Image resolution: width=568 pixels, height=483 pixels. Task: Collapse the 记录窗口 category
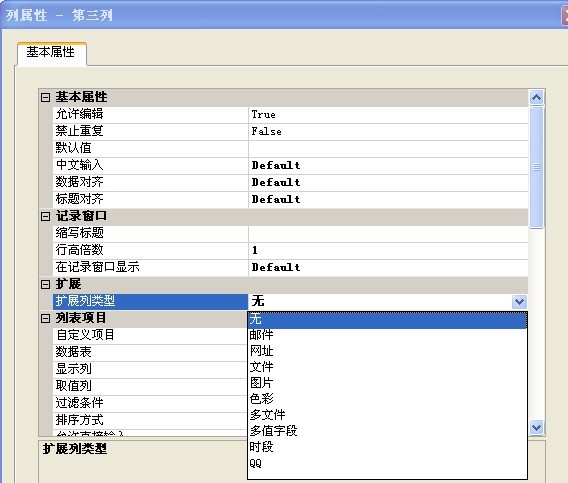coord(45,216)
